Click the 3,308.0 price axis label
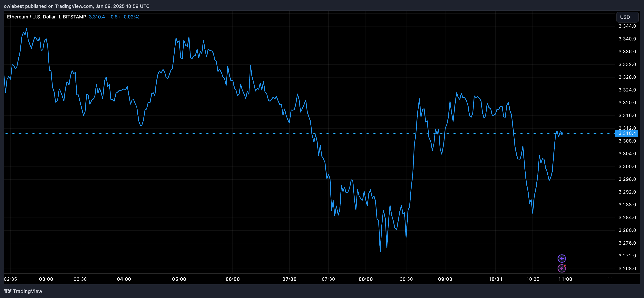Viewport: 644px width, 298px height. pos(627,141)
